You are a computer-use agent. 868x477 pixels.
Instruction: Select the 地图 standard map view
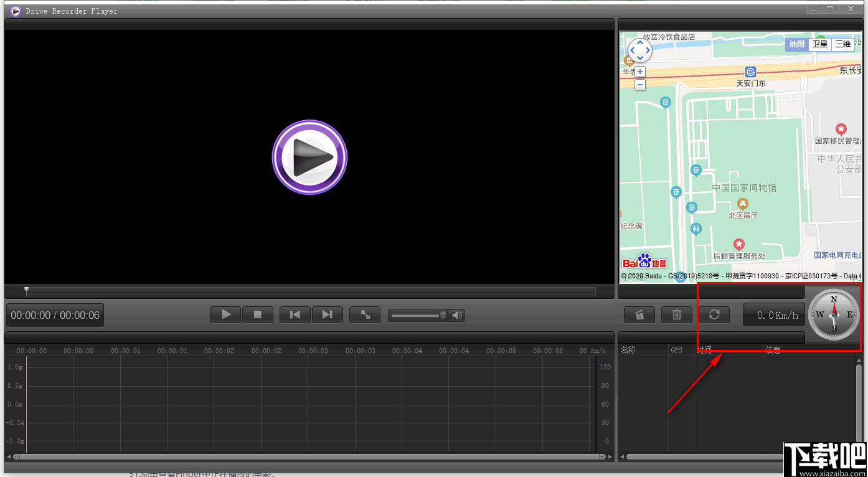point(796,44)
